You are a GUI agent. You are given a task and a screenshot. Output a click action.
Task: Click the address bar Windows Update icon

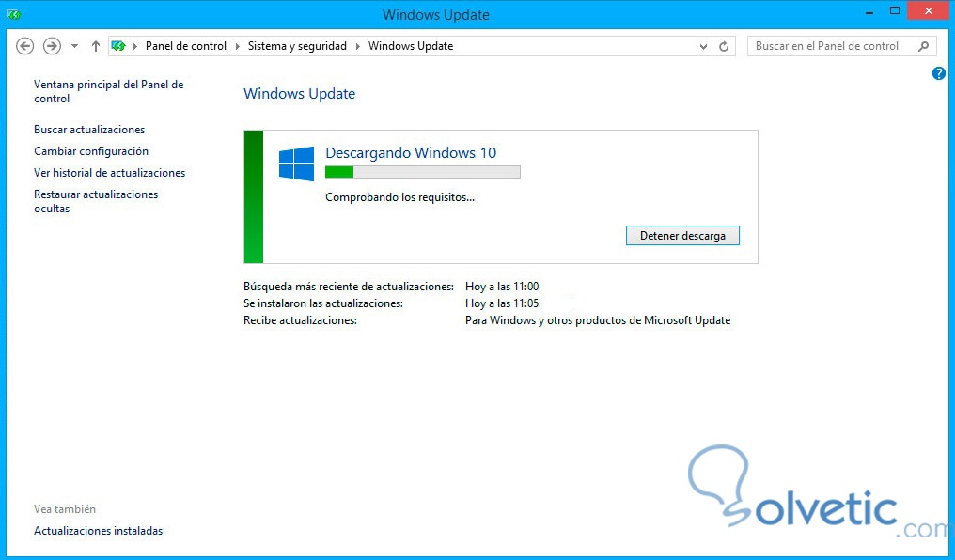point(118,46)
